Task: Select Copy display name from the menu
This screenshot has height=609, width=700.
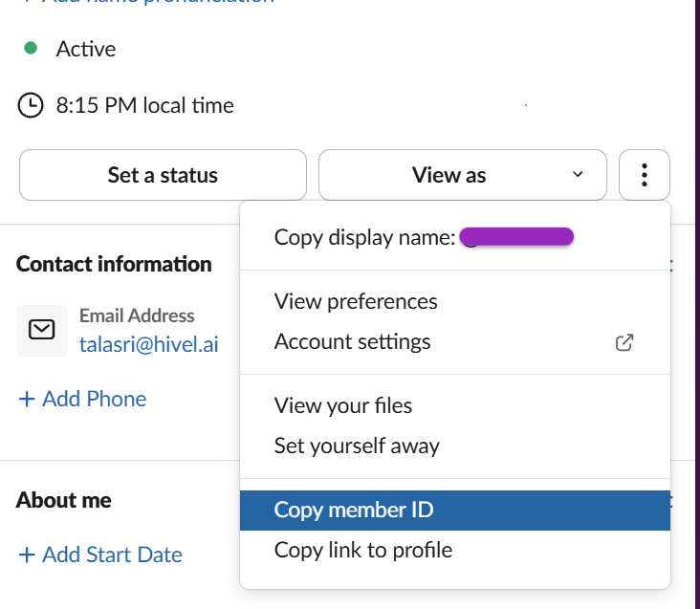Action: pos(363,237)
